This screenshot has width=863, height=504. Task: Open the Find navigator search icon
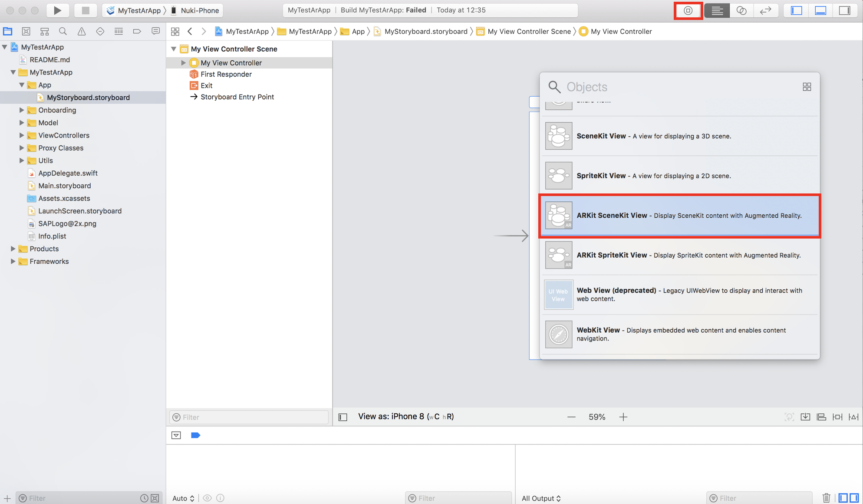63,31
